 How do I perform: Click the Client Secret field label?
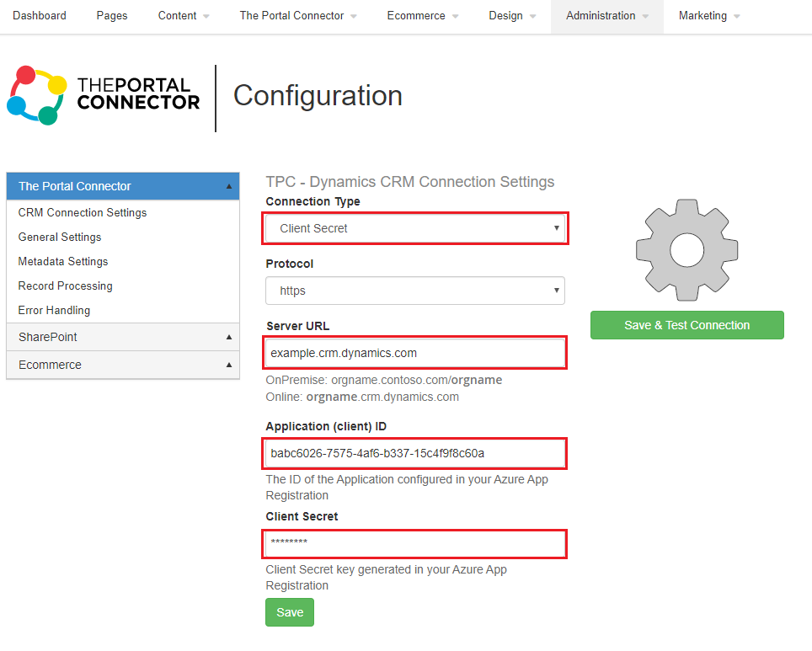click(302, 516)
